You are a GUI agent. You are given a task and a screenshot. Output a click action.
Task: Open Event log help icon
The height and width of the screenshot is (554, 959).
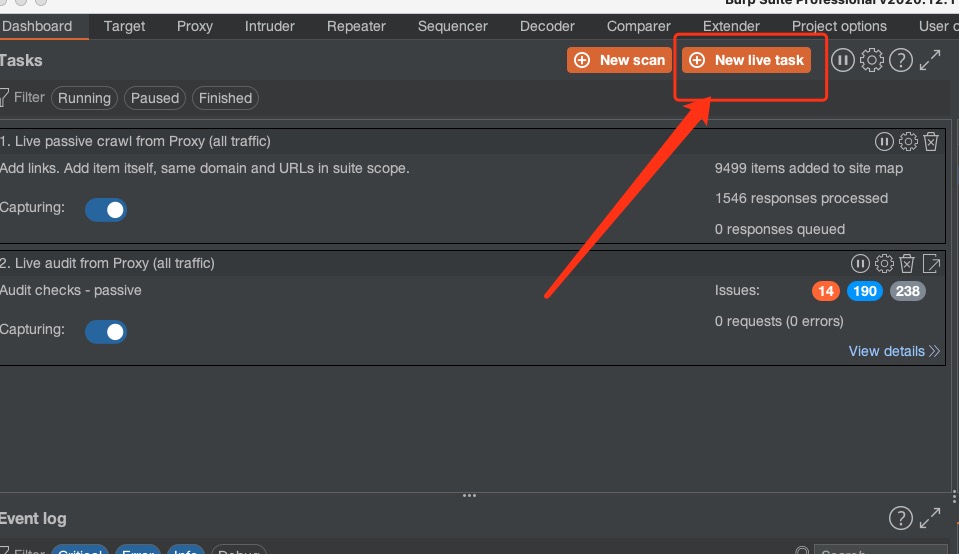900,518
